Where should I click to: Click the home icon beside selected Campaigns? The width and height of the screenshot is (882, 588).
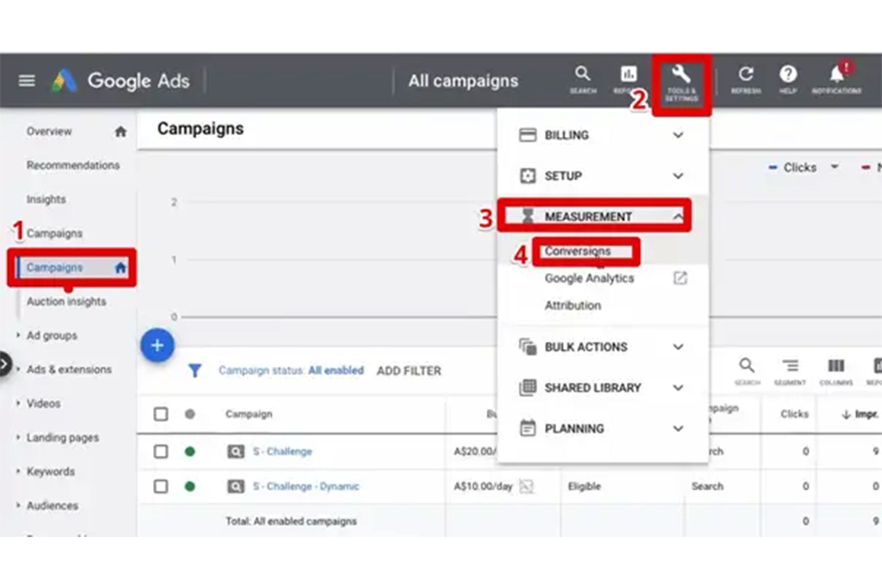pyautogui.click(x=121, y=268)
